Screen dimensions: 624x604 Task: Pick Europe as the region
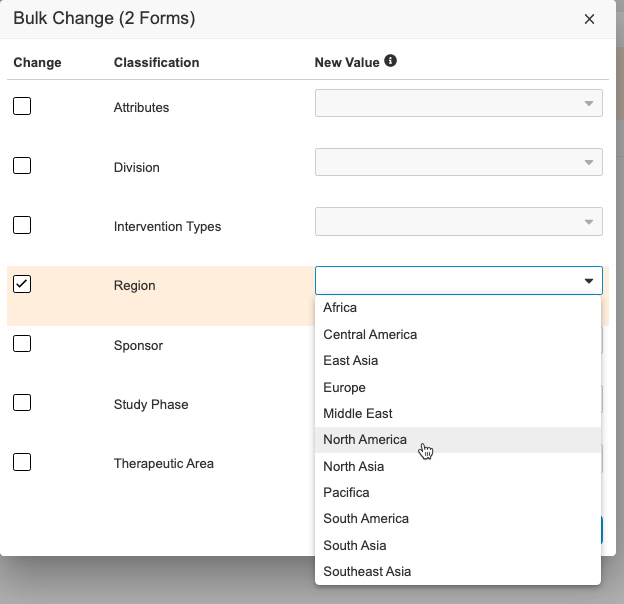[x=344, y=387]
